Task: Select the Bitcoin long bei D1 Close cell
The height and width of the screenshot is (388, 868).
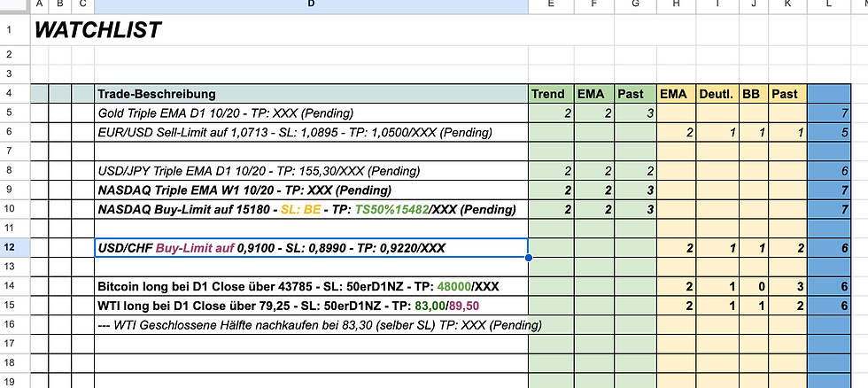Action: point(311,287)
